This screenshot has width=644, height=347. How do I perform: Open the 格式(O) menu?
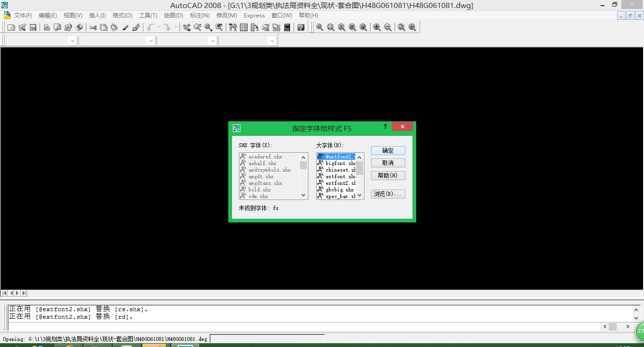[123, 16]
